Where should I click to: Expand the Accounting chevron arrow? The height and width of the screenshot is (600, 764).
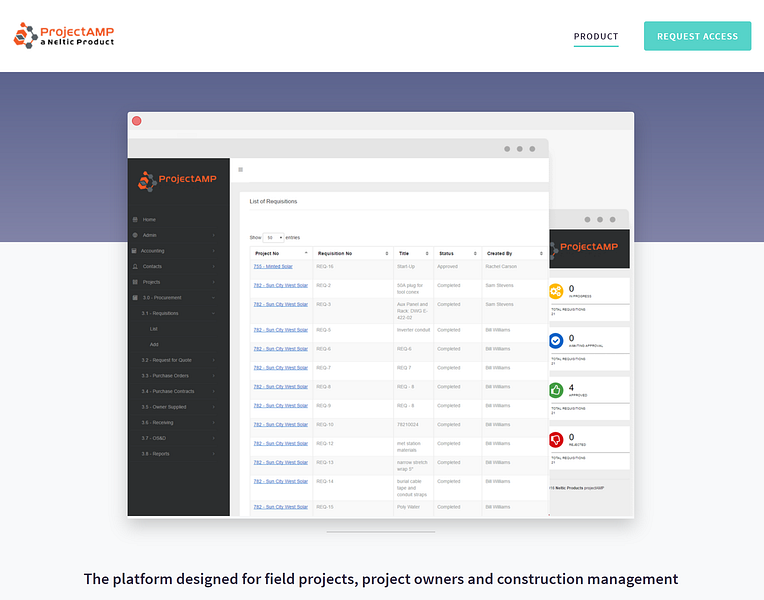pos(213,251)
